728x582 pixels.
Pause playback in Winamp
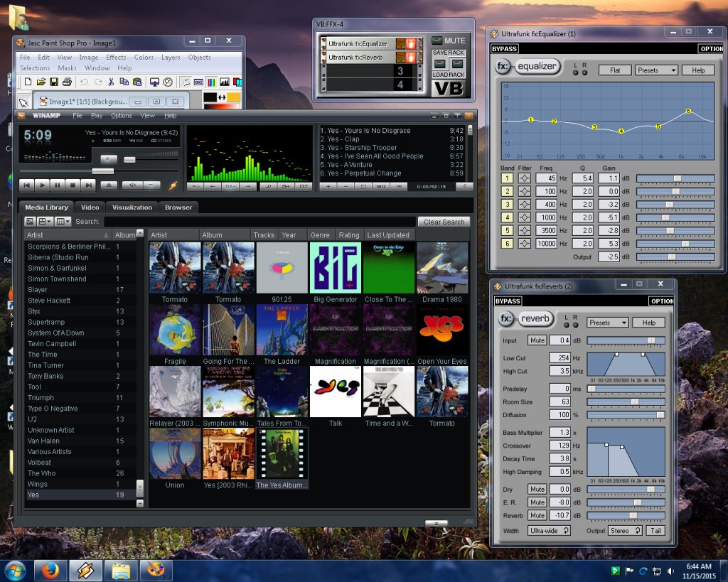tap(58, 185)
